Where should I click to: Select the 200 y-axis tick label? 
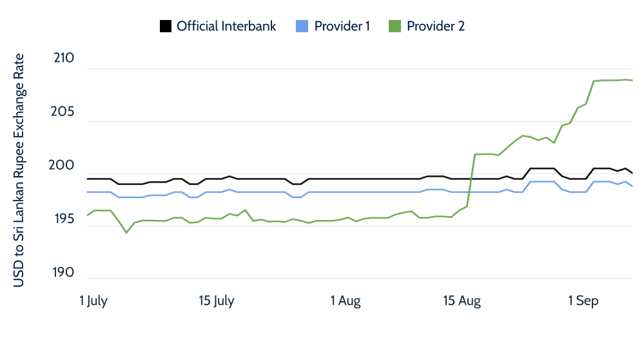tap(64, 166)
